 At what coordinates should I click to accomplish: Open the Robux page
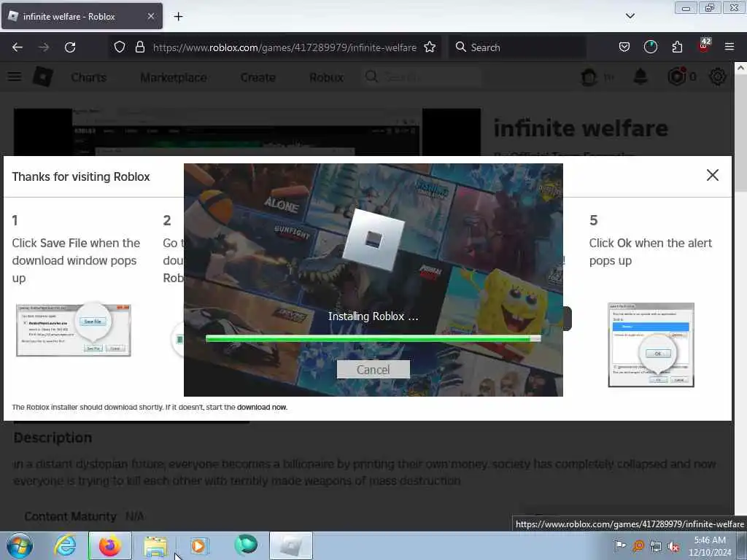tap(326, 77)
